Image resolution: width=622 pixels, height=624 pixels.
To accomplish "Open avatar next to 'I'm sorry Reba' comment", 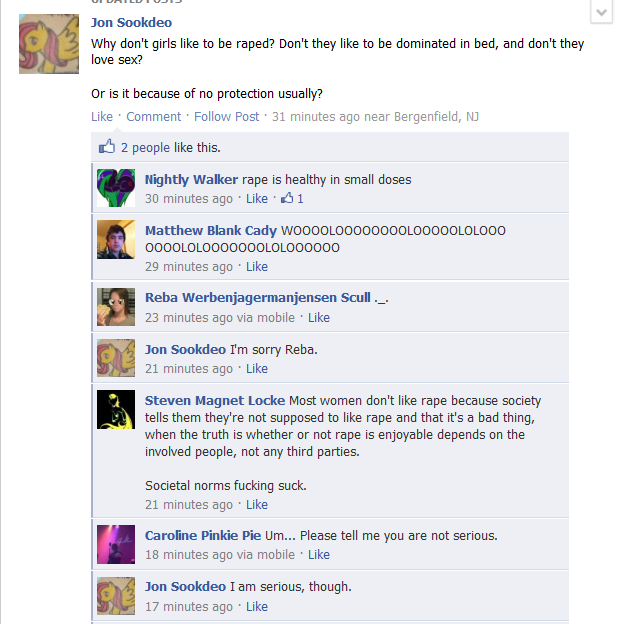I will click(116, 358).
